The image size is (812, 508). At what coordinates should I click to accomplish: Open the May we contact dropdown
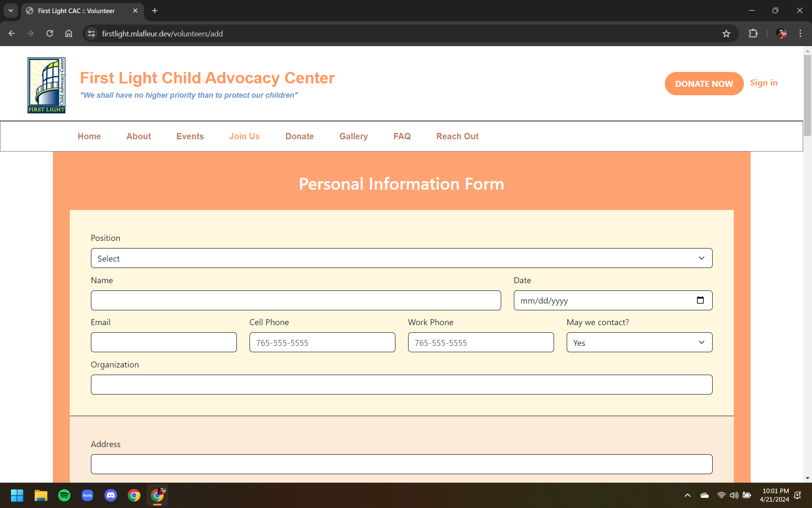coord(639,342)
